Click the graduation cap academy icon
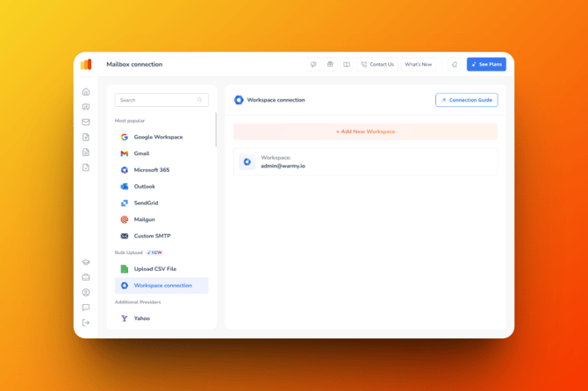The width and height of the screenshot is (588, 391). coord(86,262)
